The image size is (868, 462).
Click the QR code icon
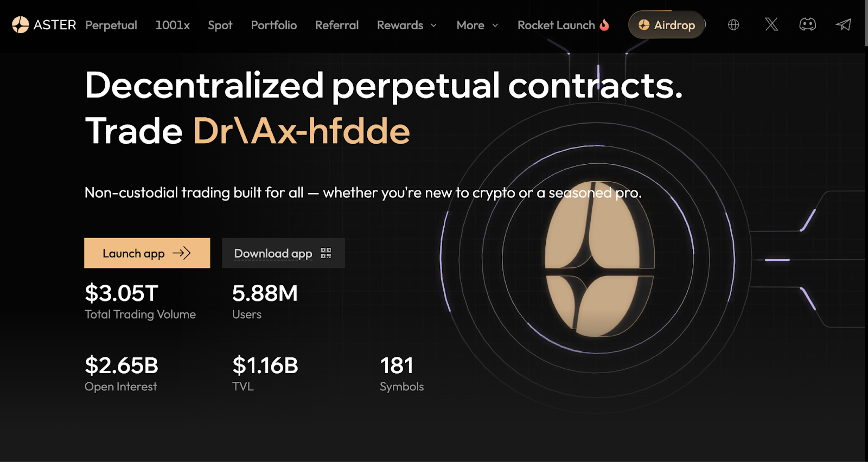[325, 253]
